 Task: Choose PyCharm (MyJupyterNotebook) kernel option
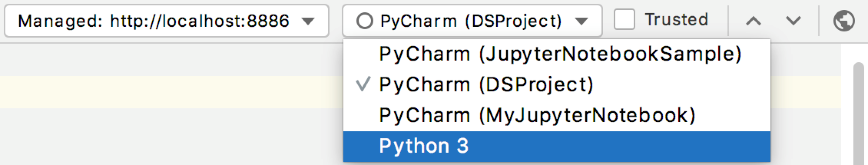click(x=537, y=115)
